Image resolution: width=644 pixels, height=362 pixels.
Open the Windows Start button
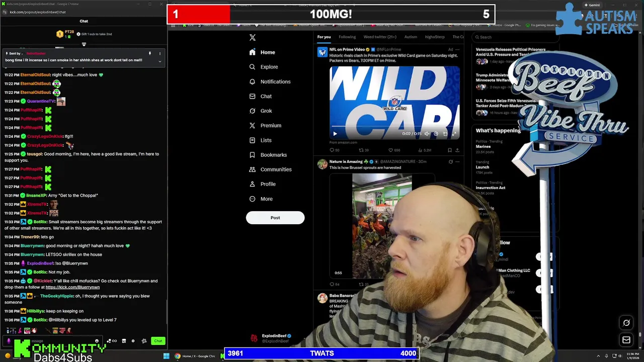pos(167,356)
